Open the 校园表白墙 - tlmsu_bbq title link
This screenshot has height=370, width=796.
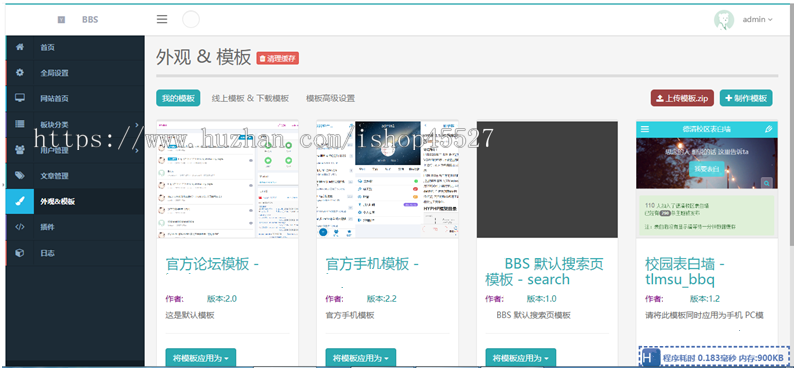coord(685,272)
